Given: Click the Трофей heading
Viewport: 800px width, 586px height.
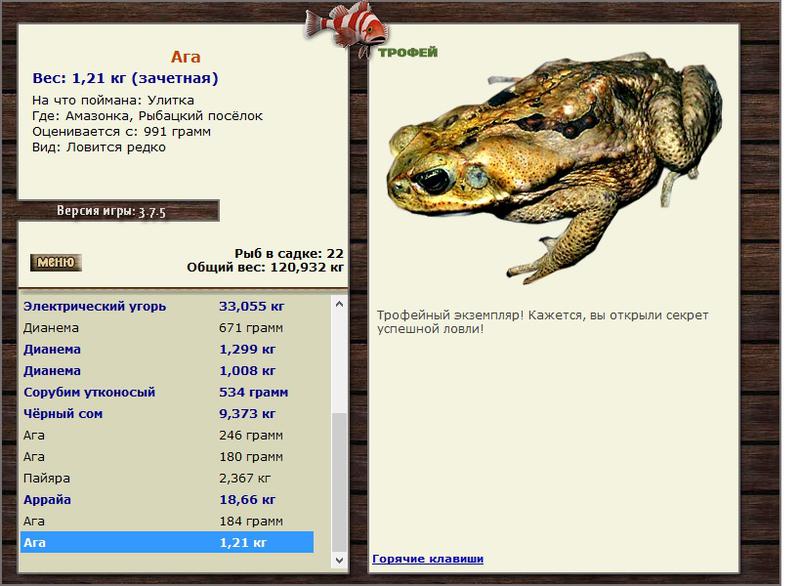Looking at the screenshot, I should click(x=408, y=52).
